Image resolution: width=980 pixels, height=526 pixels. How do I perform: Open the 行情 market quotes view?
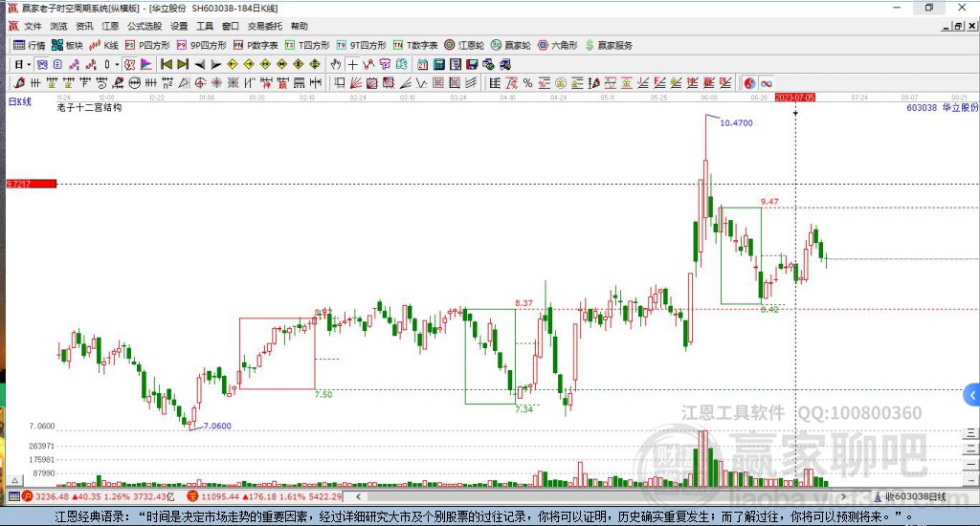30,45
